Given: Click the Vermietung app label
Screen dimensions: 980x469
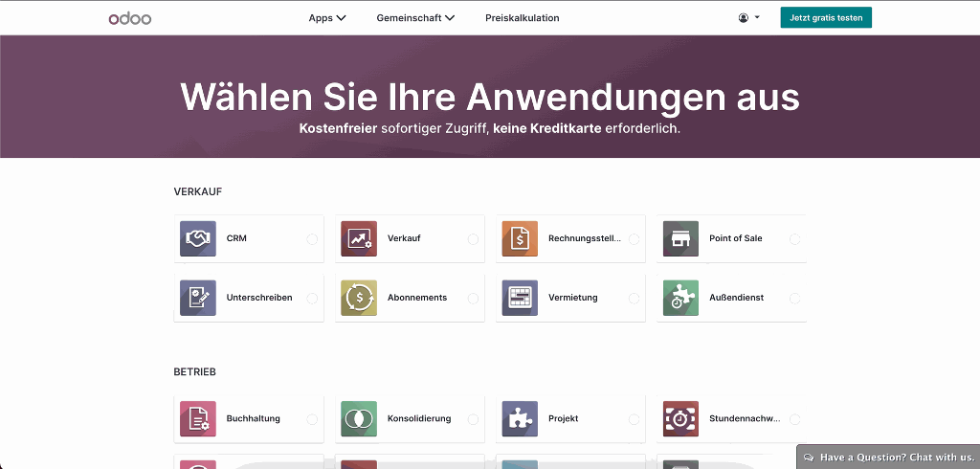Looking at the screenshot, I should pos(573,298).
